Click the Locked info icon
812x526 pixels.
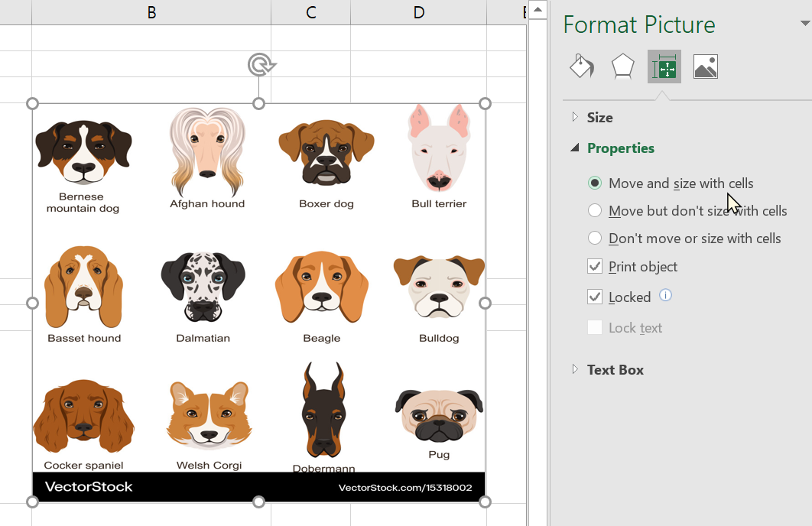665,295
